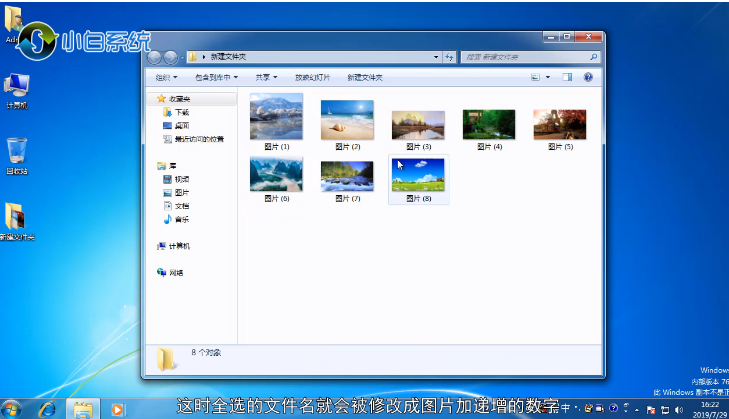Click the address bar refresh icon
The width and height of the screenshot is (729, 419).
click(x=450, y=57)
